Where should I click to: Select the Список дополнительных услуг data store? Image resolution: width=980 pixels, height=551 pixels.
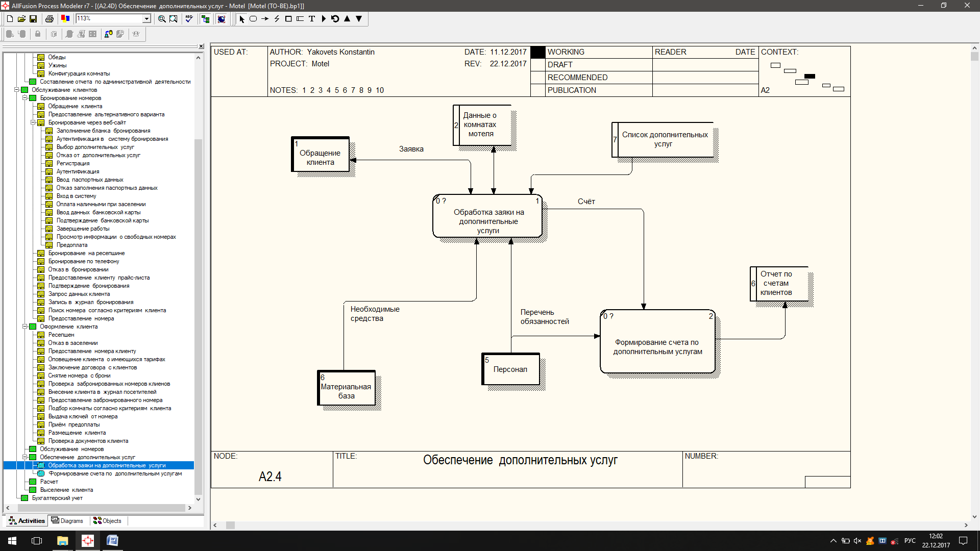tap(663, 139)
